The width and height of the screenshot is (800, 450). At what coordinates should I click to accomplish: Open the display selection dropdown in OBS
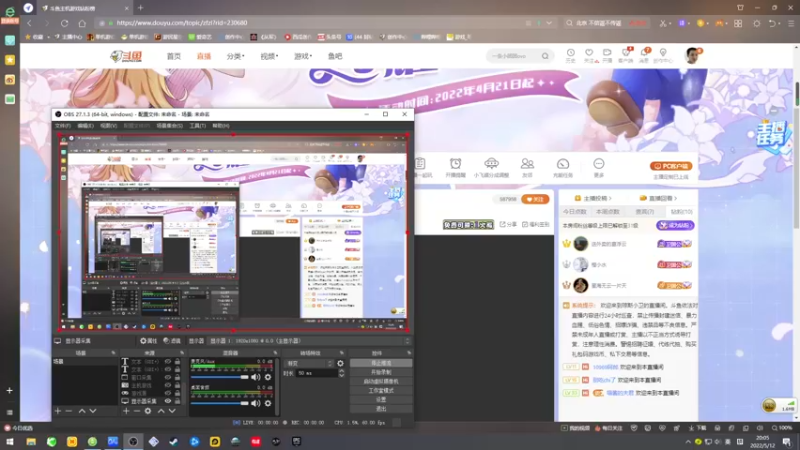309,341
